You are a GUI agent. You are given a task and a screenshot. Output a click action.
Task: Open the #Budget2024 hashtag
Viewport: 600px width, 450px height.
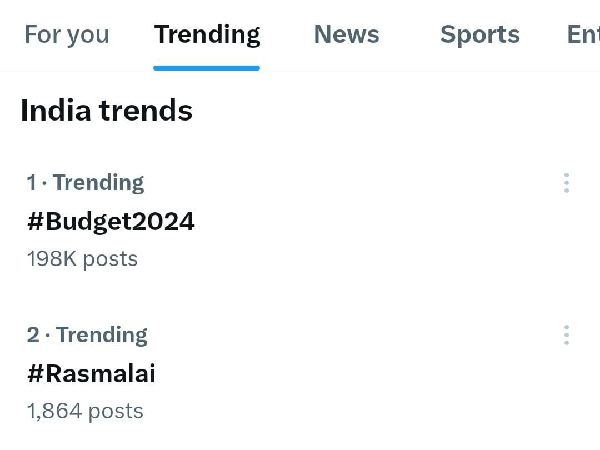point(111,221)
